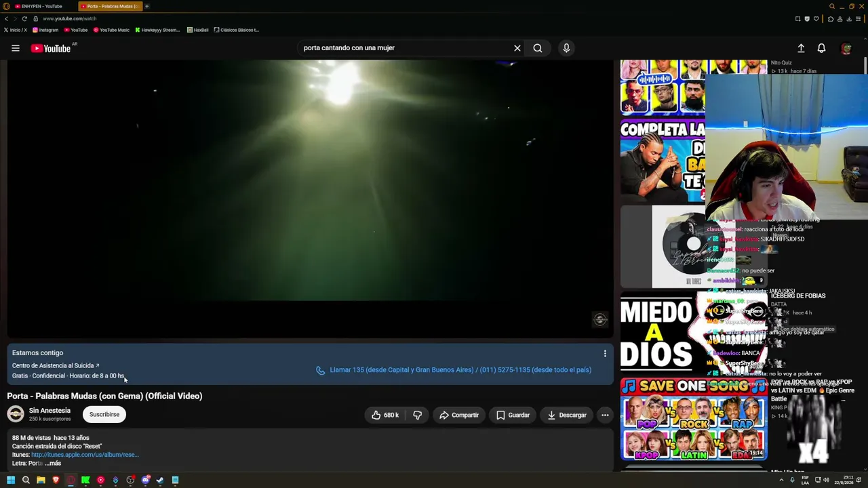Follow the iTunes album link
This screenshot has width=868, height=488.
coord(84,455)
